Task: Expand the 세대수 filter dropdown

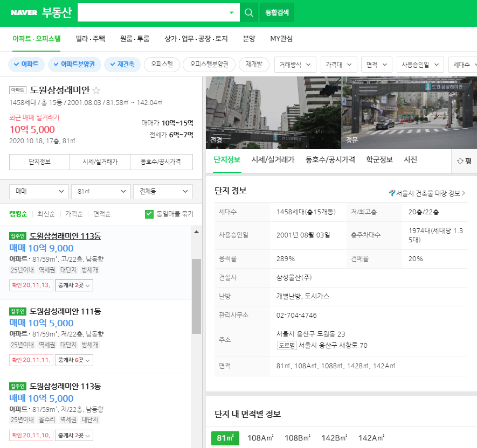Action: coord(462,65)
